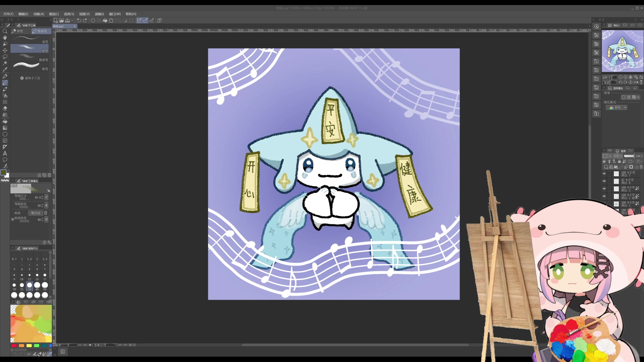Image resolution: width=644 pixels, height=362 pixels.
Task: Zoom in using the Navigator panel
Action: (x=626, y=77)
